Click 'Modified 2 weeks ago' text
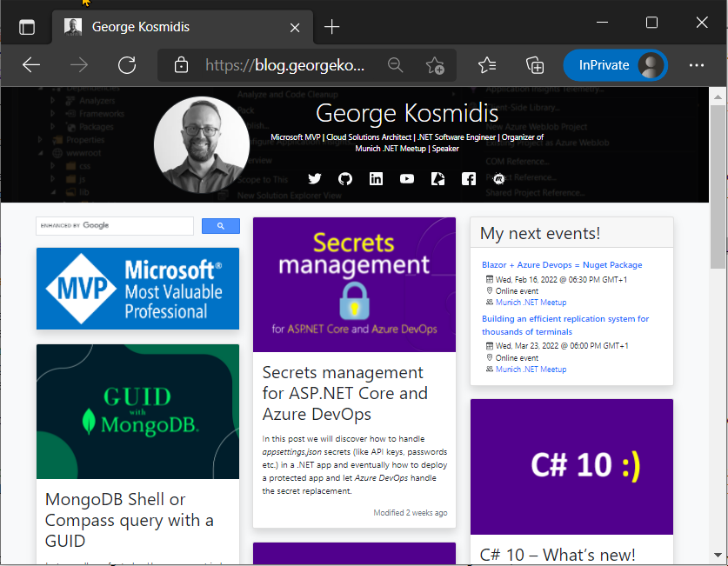The height and width of the screenshot is (566, 728). [x=411, y=513]
